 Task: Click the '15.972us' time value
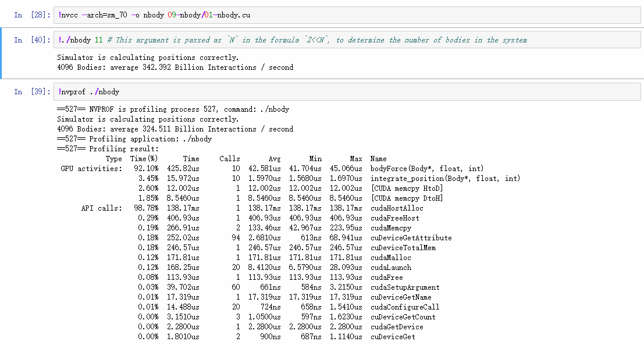pos(183,179)
